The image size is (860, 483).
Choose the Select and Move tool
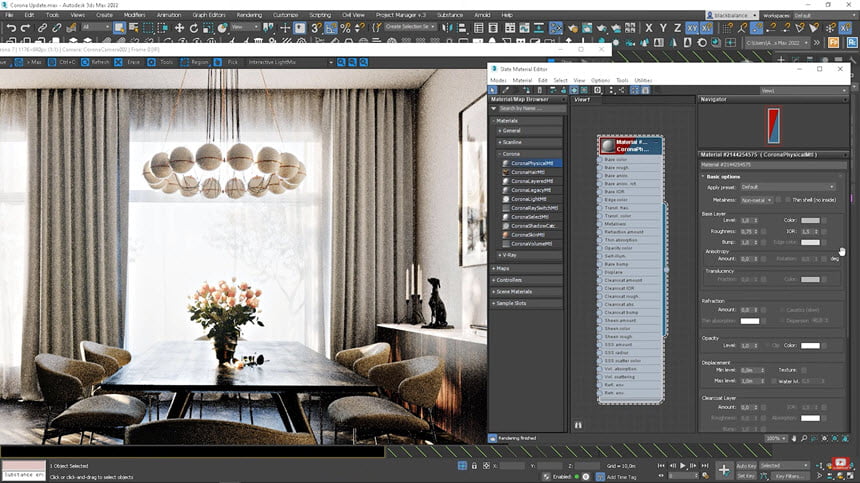(179, 27)
